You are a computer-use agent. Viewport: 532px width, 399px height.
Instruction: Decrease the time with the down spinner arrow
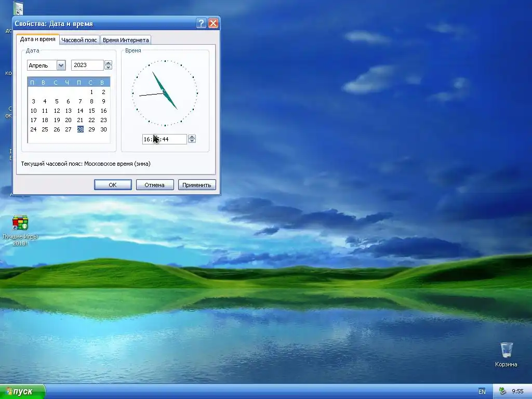tap(192, 141)
